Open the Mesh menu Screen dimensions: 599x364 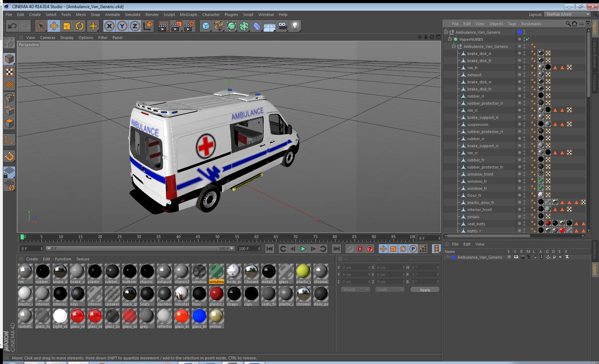[81, 15]
